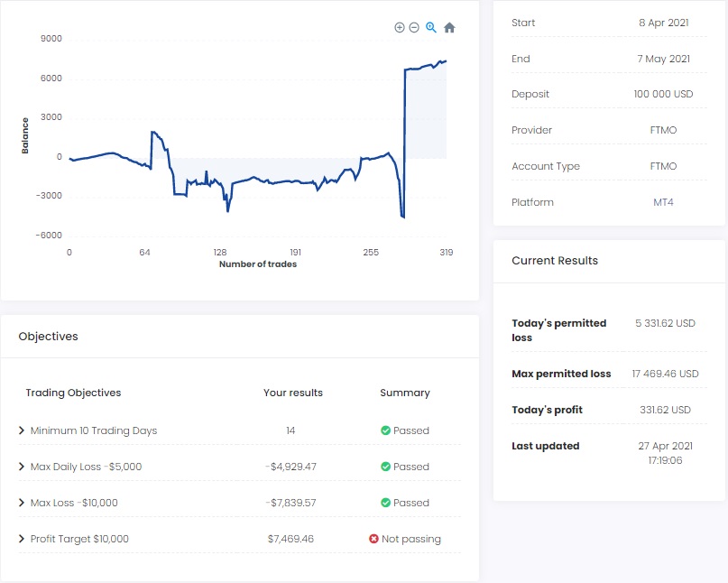Screen dimensions: 728x583
Task: Activate the selection zoom magnifier tool
Action: 431,28
